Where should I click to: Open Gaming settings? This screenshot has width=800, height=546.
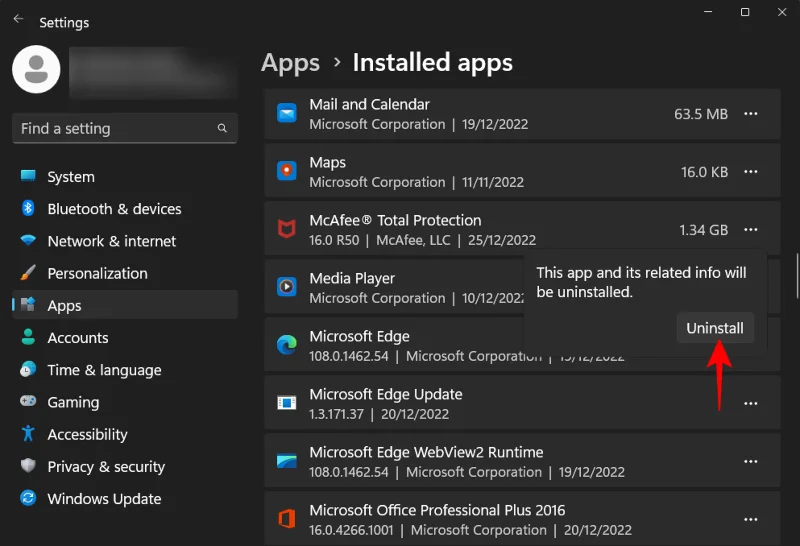125,402
